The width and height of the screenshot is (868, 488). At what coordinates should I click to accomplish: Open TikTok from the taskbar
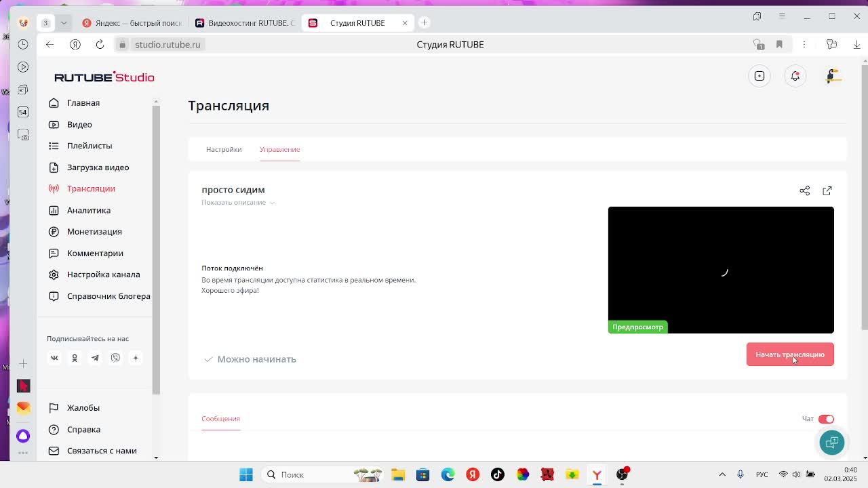pos(498,475)
